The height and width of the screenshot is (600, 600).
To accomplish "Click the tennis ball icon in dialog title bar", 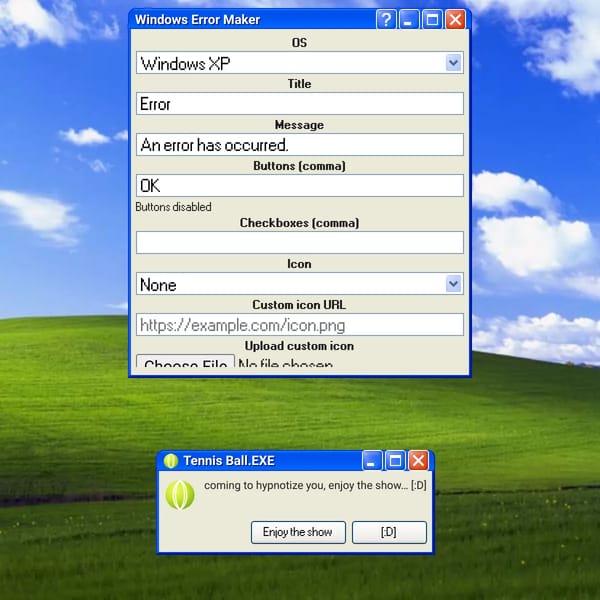I will coord(171,461).
